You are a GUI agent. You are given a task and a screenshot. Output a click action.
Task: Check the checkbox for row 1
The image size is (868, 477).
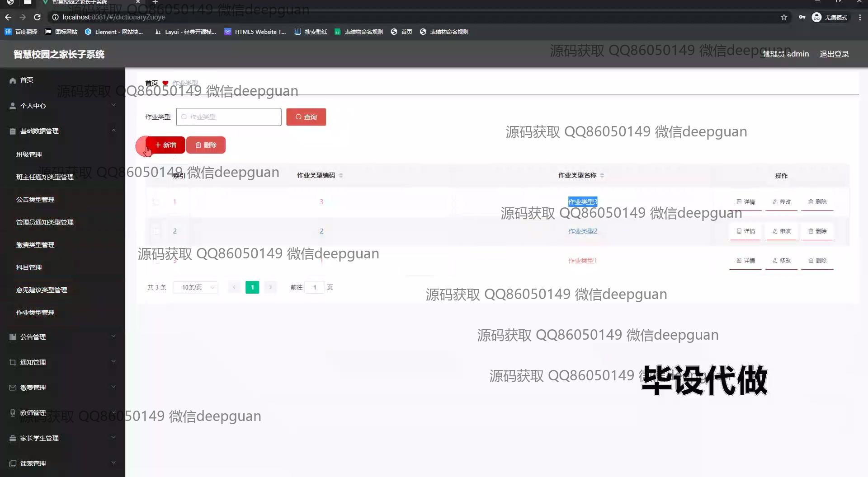click(156, 202)
